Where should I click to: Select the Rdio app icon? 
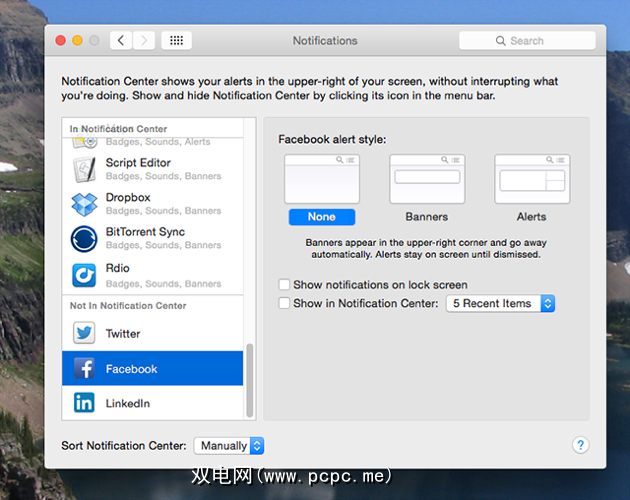[x=84, y=273]
